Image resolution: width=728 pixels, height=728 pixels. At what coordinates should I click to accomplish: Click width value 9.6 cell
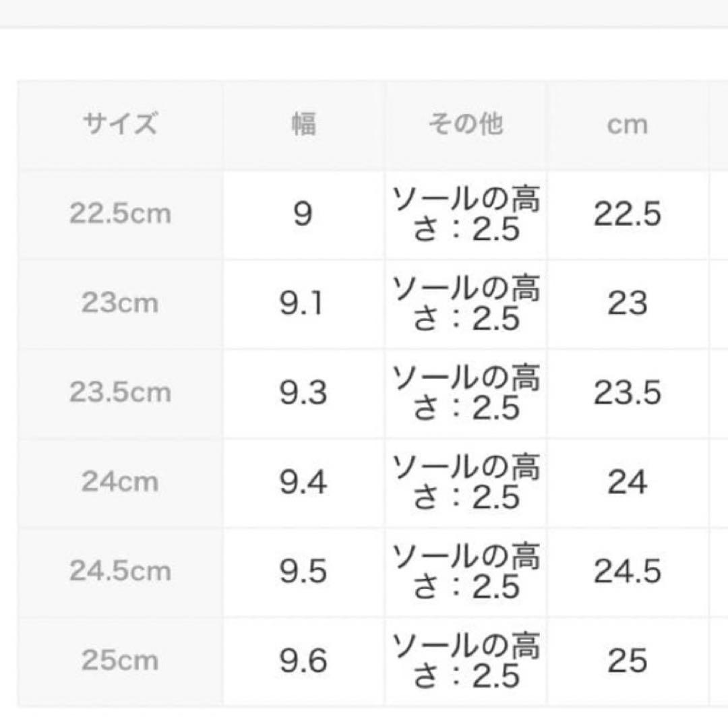[303, 661]
